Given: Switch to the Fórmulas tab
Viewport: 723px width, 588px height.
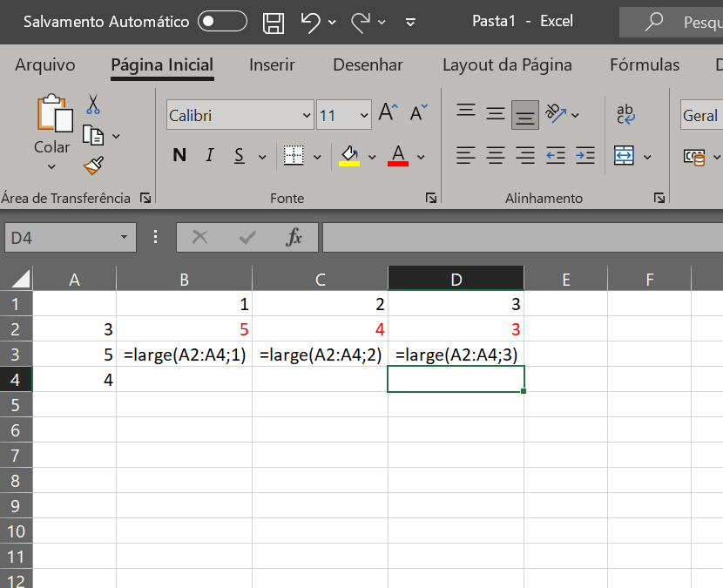Looking at the screenshot, I should click(645, 65).
